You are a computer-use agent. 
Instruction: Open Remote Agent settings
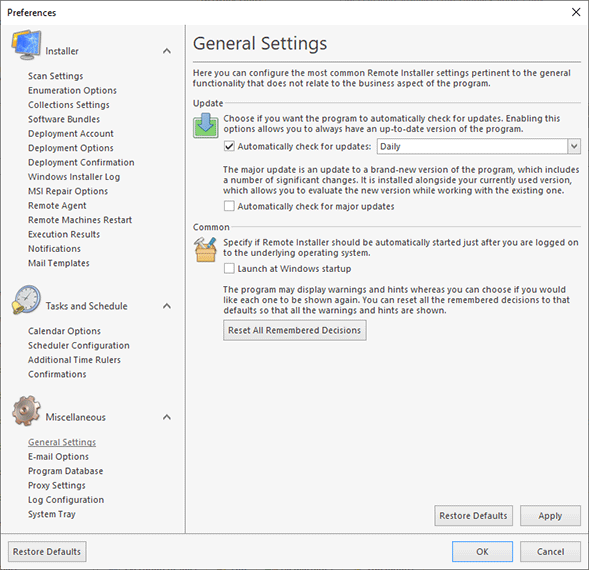click(57, 206)
